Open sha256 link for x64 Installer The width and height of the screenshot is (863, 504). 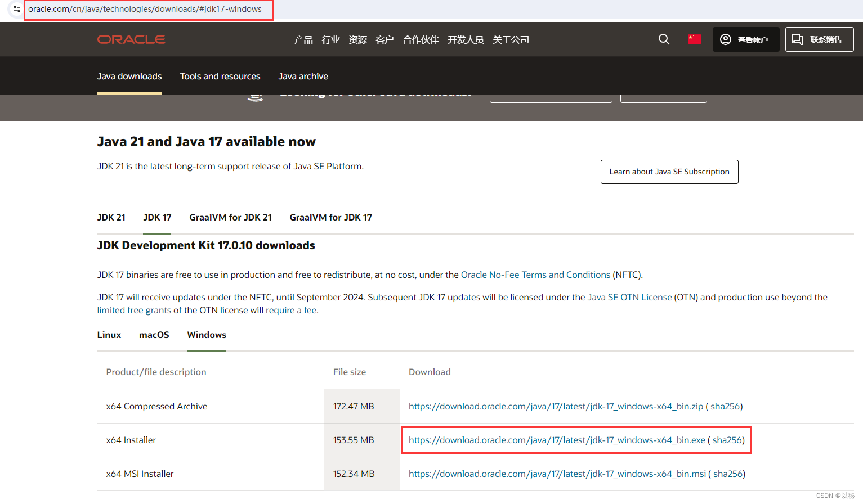(727, 440)
